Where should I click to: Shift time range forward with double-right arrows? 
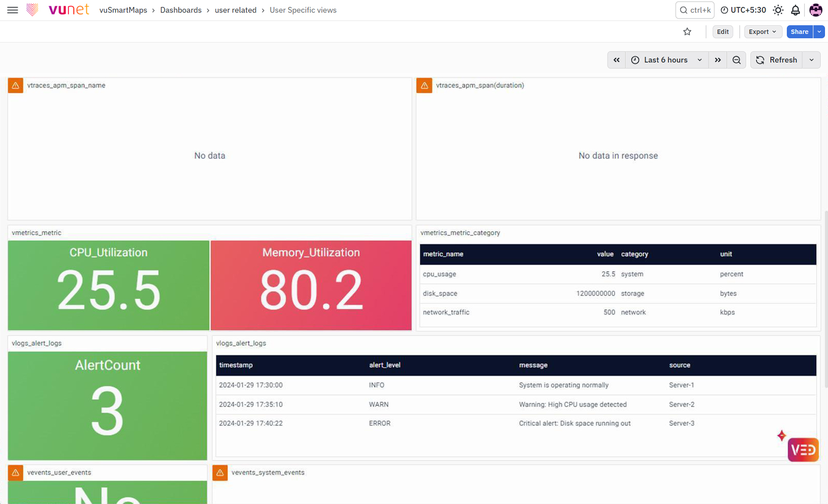[718, 60]
